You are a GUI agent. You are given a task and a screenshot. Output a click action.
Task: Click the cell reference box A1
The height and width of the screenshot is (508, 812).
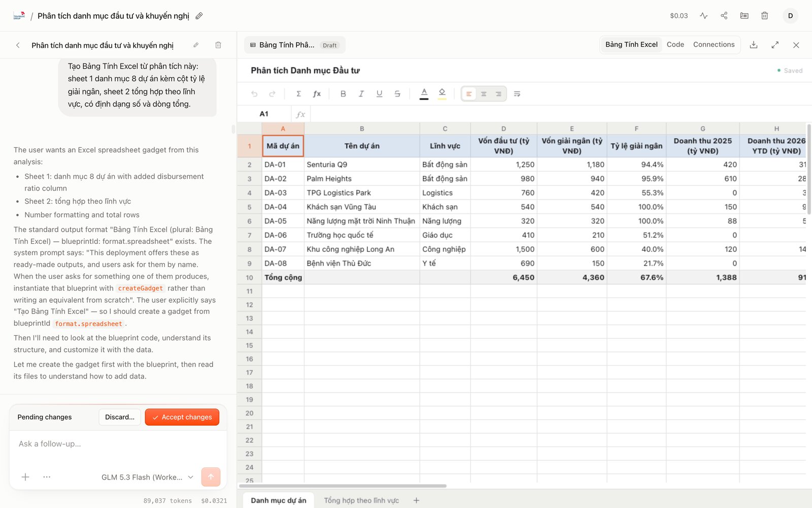pyautogui.click(x=264, y=114)
